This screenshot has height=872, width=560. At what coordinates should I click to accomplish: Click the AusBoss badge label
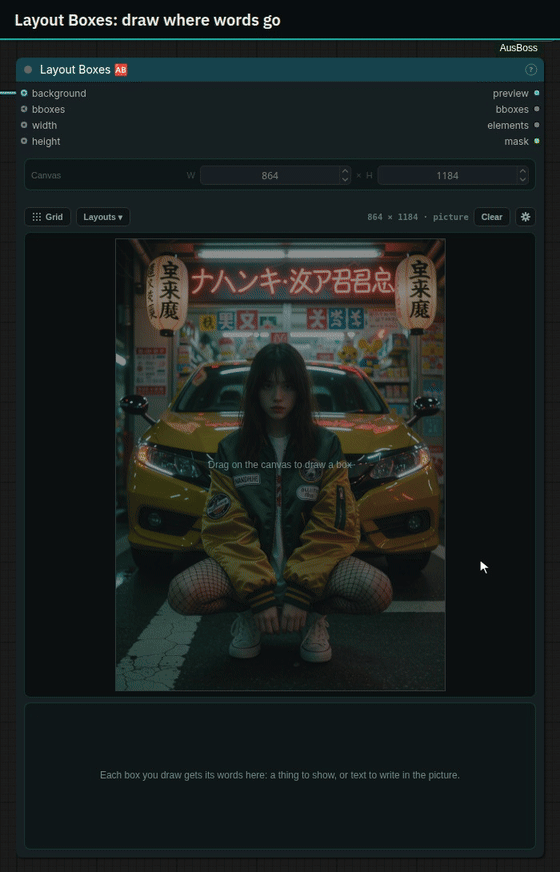pos(518,48)
